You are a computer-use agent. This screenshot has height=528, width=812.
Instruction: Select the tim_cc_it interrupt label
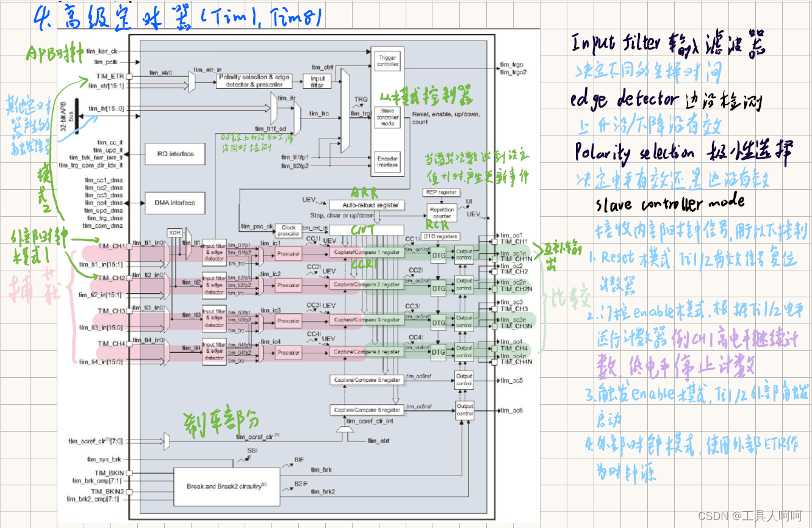click(x=110, y=142)
